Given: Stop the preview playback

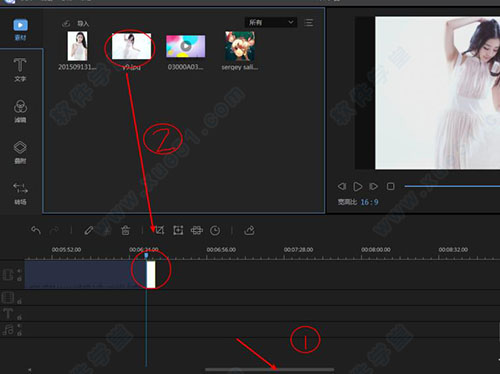Looking at the screenshot, I should point(390,186).
